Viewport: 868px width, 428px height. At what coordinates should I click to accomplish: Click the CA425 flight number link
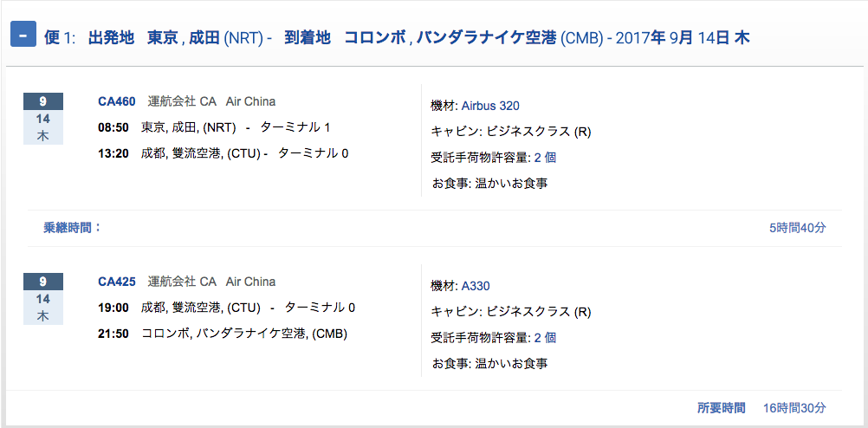(117, 282)
